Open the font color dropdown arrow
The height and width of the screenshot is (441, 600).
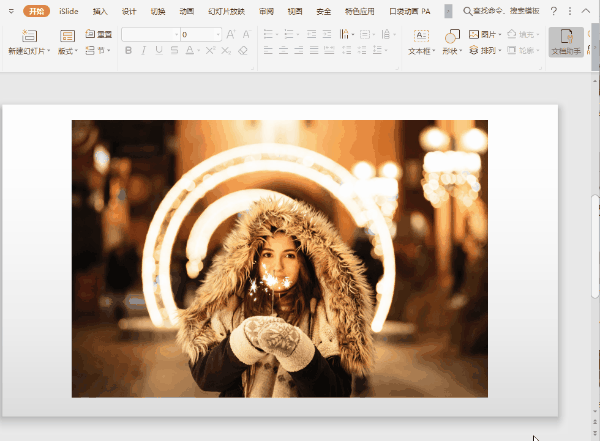[x=199, y=51]
